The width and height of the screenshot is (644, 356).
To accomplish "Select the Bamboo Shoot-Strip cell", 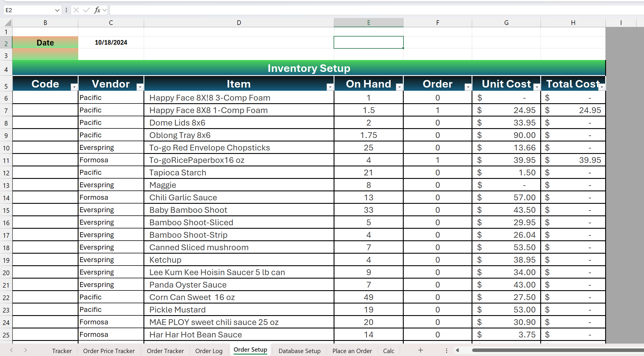I will point(239,235).
